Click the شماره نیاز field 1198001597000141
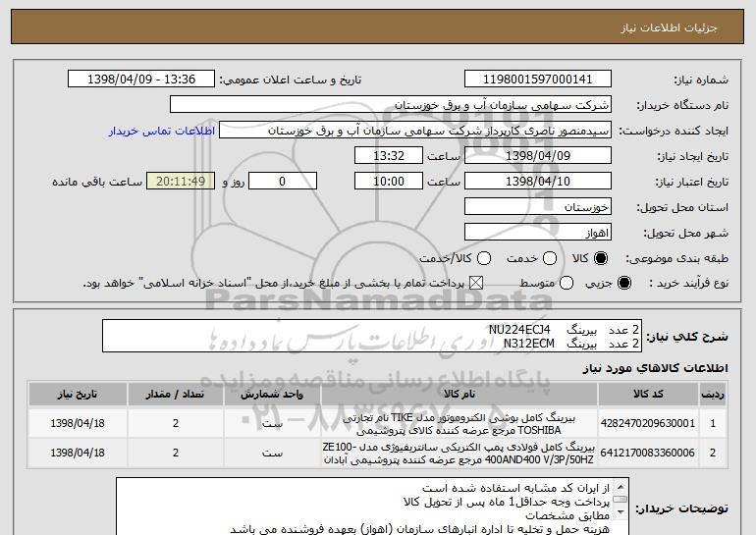Screen dimensions: 756x535 pyautogui.click(x=538, y=80)
